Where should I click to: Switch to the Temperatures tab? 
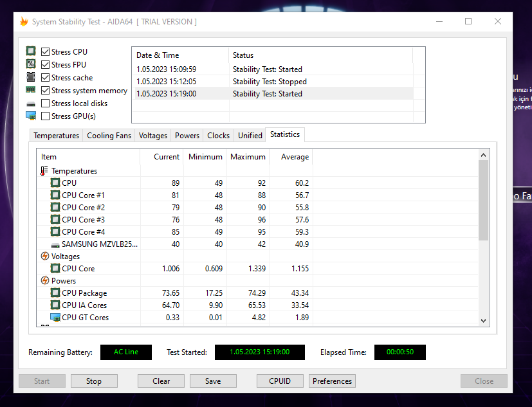point(57,135)
